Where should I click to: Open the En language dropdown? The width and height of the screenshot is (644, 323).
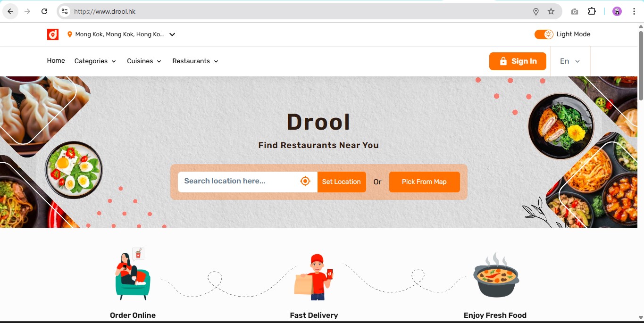coord(569,61)
